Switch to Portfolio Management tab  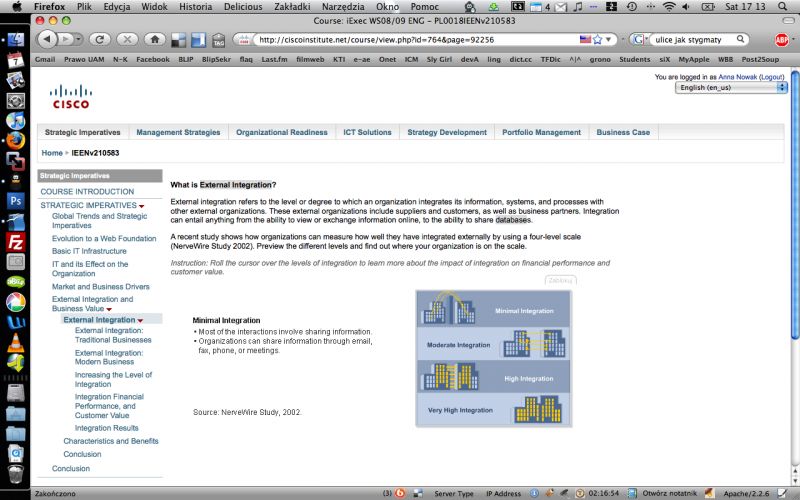point(541,132)
